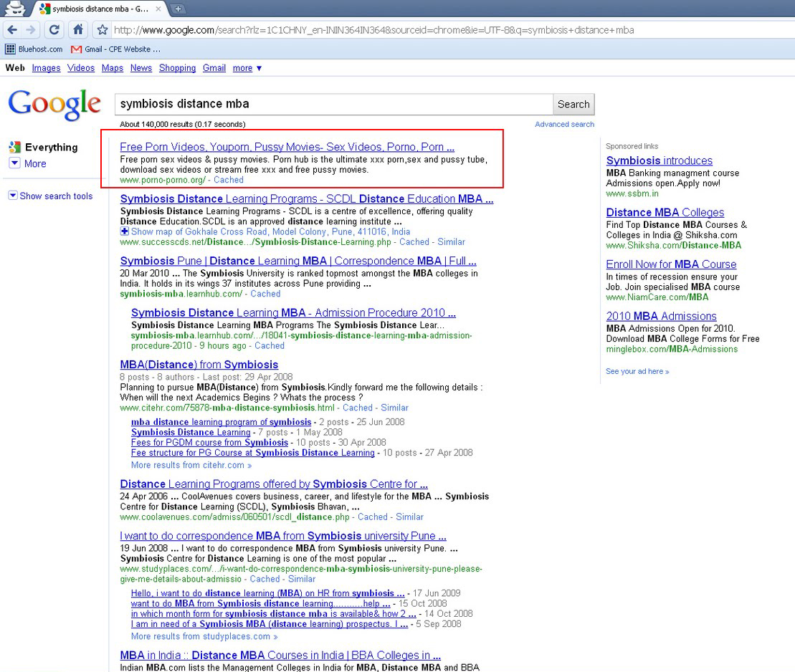The image size is (795, 672).
Task: Open Similar pages for the coolavenues.com result
Action: click(409, 517)
